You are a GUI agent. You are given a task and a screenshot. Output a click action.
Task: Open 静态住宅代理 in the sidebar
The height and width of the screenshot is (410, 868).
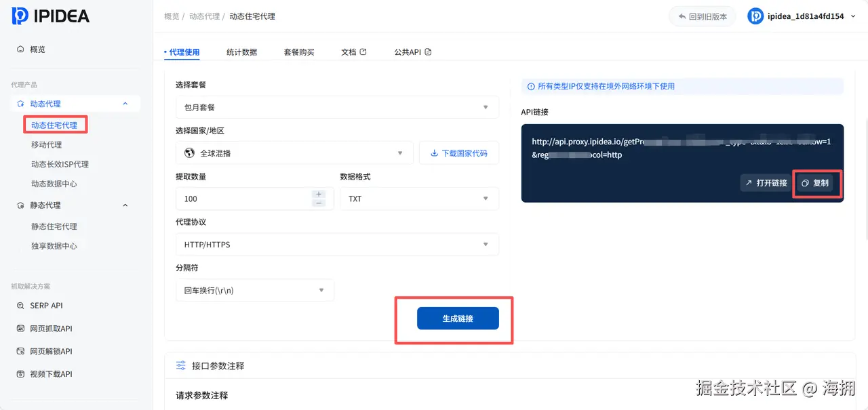(54, 226)
